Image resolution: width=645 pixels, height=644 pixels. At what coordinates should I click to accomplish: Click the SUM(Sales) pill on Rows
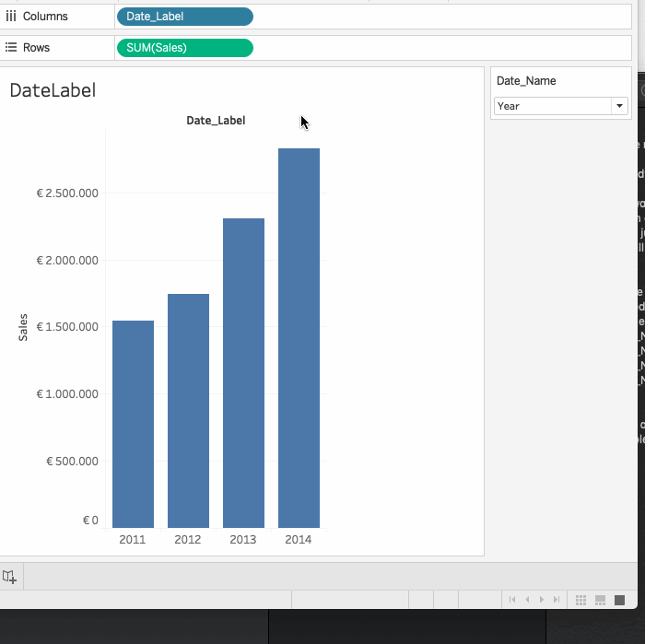coord(184,48)
